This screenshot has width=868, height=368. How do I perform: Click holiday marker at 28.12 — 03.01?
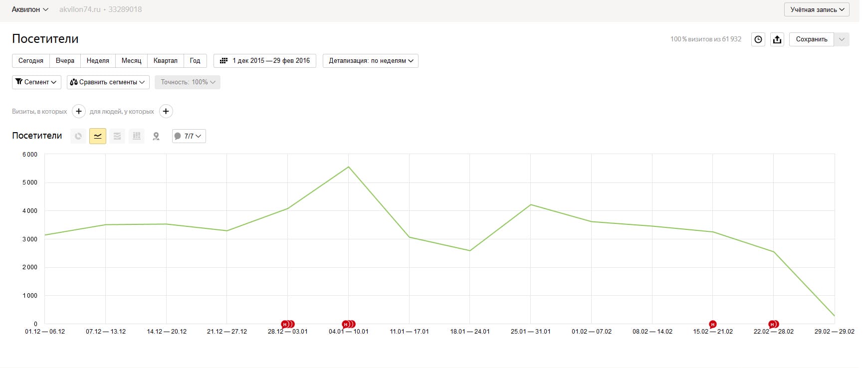287,324
